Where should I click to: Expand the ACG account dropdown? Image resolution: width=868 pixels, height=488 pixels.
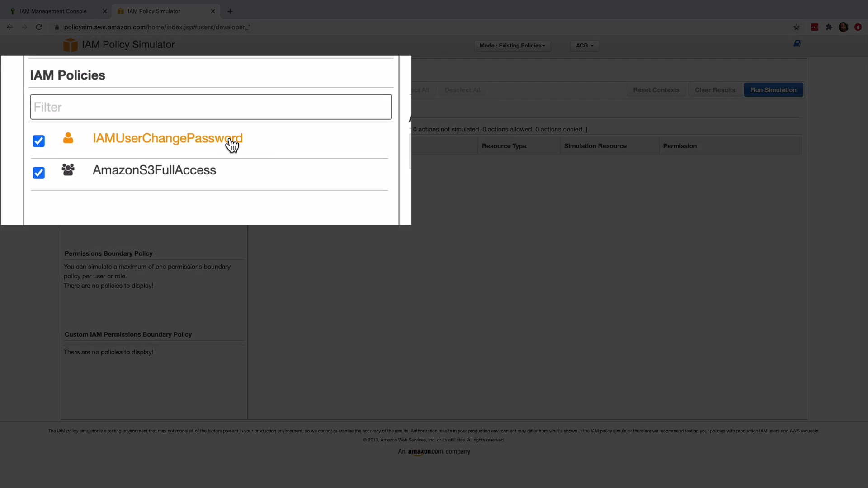click(584, 46)
